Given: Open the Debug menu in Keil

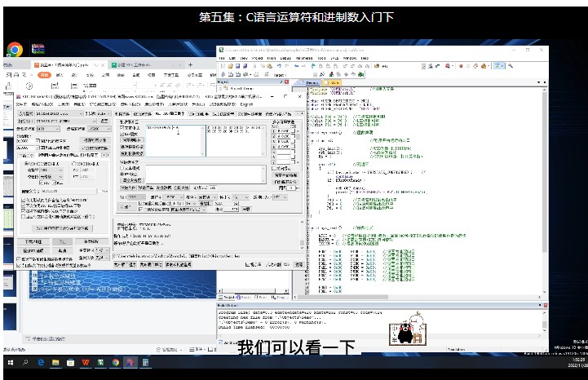Looking at the screenshot, I should (285, 58).
